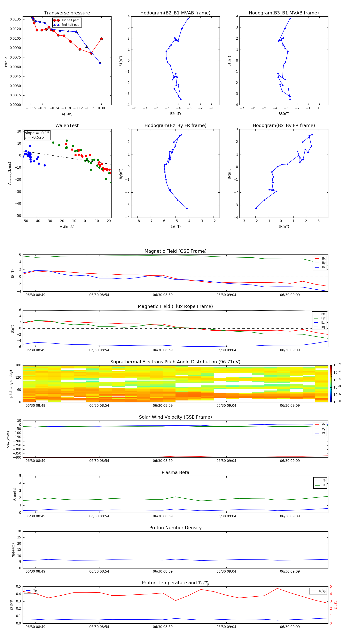
Task: Click the '10^-31' colorbar tick label
Action: coord(337,402)
